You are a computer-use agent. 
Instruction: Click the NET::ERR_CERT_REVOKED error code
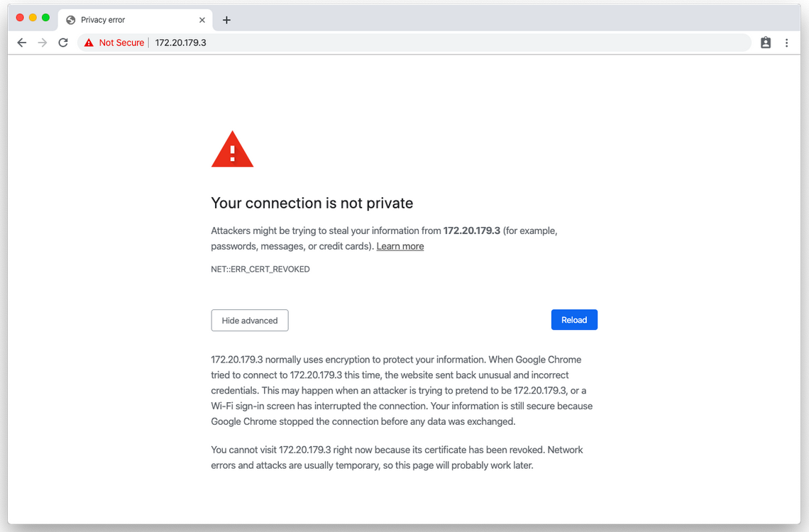pyautogui.click(x=260, y=270)
